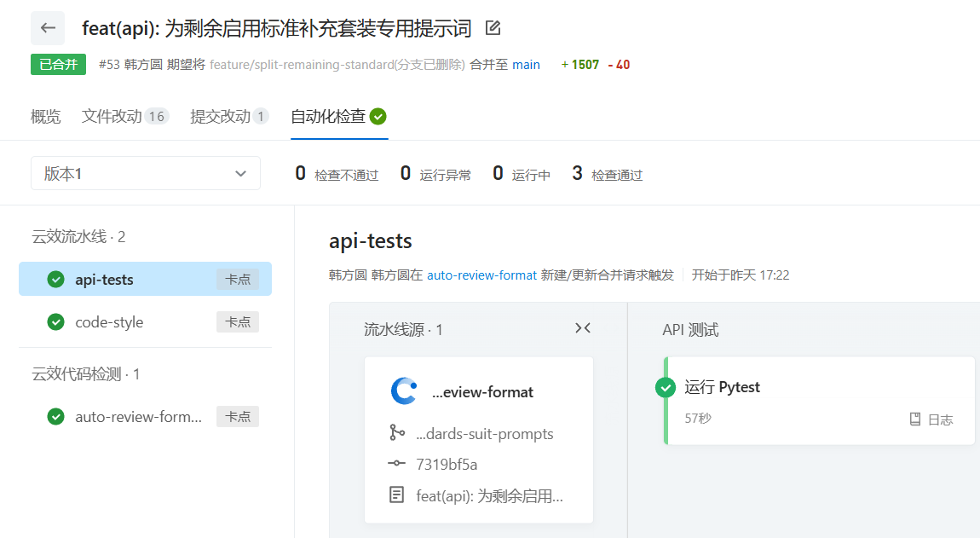This screenshot has height=538, width=980.
Task: Click the API 测试 stage heading
Action: point(690,330)
